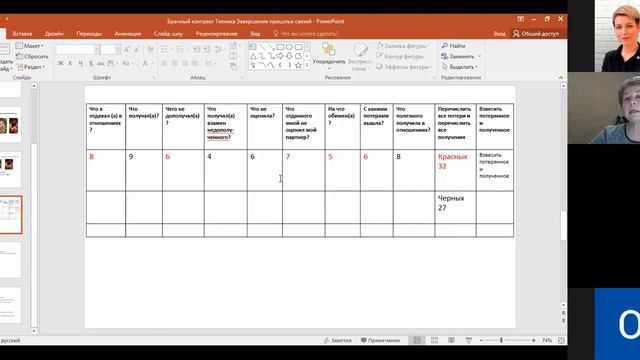Decrease the font size with the smaller A icon
Viewport: 640px width, 360px height.
[137, 49]
